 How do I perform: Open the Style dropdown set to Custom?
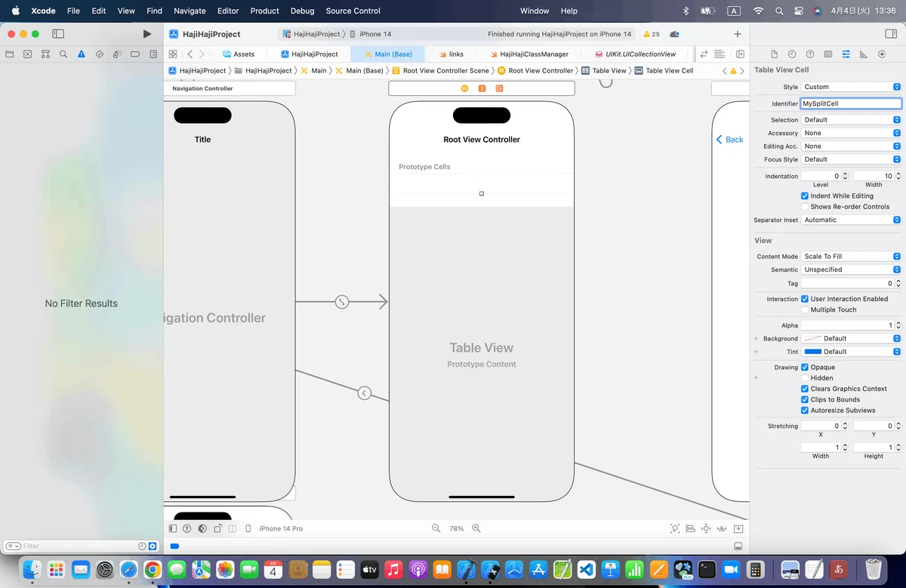[851, 87]
